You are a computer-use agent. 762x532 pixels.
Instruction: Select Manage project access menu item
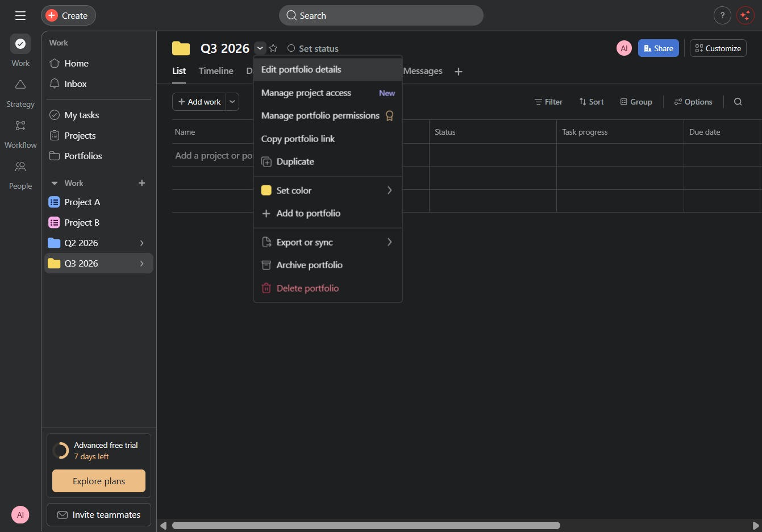coord(328,93)
